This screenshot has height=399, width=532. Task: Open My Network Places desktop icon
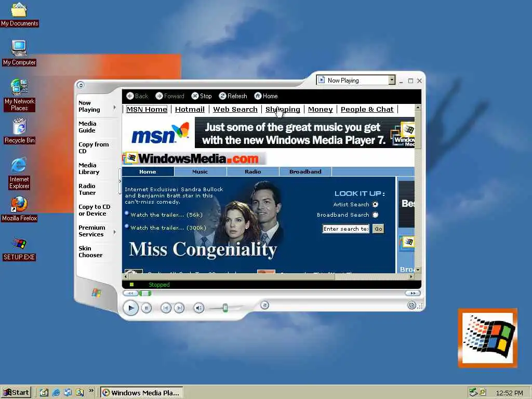coord(19,95)
